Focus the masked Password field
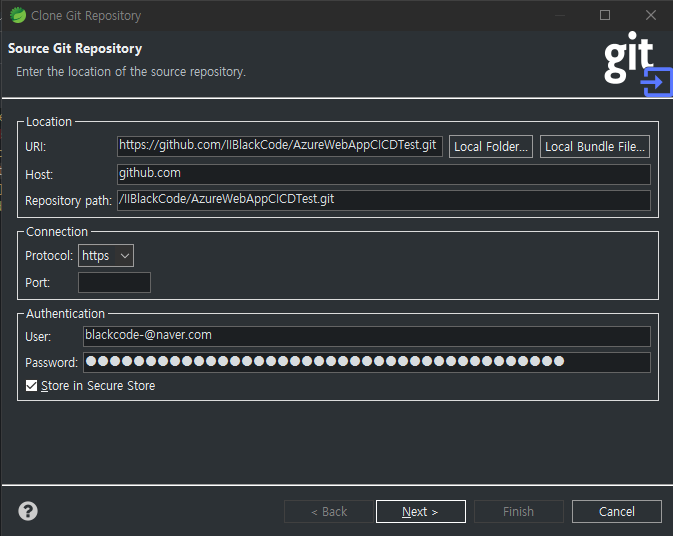 367,362
